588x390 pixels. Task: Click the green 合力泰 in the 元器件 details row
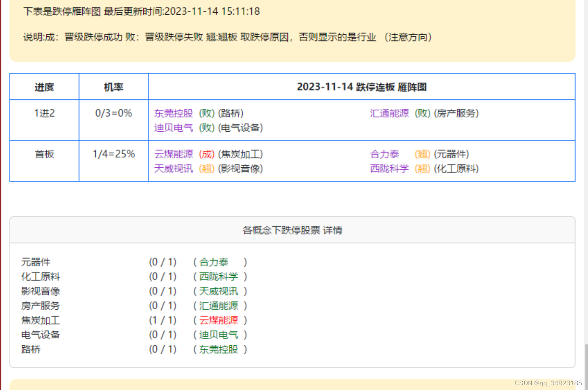[x=214, y=262]
